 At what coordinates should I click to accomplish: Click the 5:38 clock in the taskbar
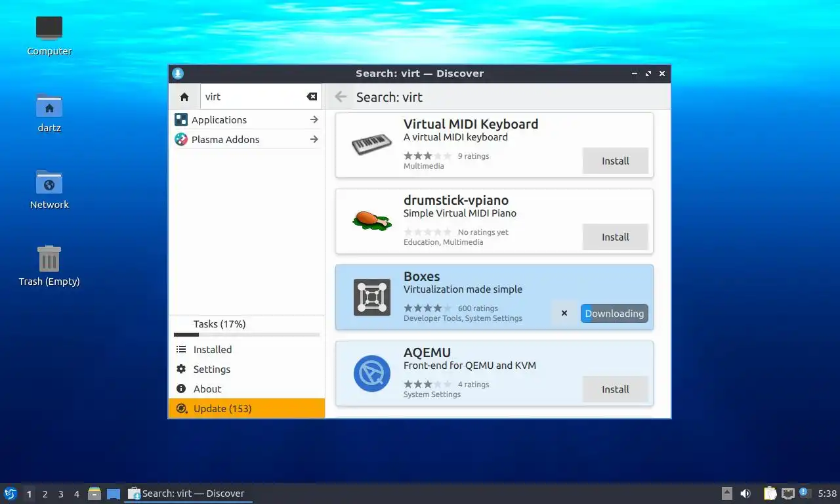[x=828, y=493]
